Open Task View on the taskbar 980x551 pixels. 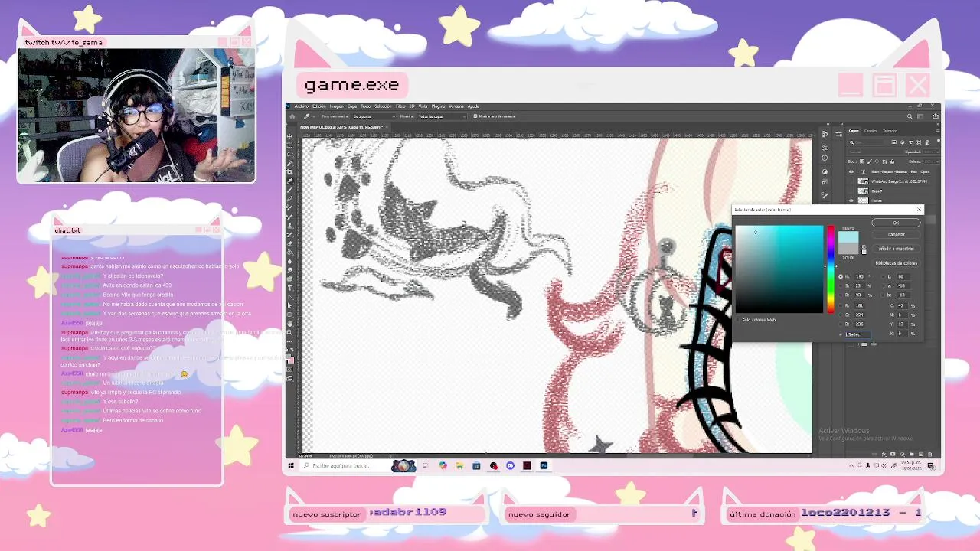(x=425, y=465)
